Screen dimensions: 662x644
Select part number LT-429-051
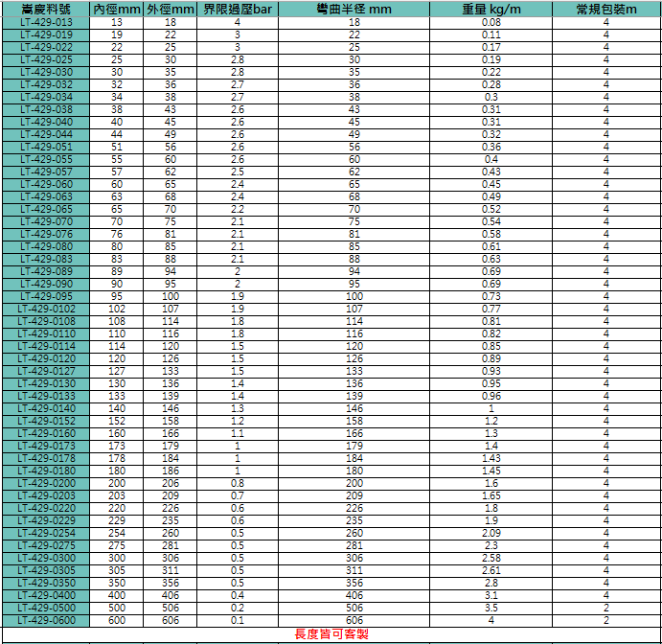pyautogui.click(x=46, y=147)
